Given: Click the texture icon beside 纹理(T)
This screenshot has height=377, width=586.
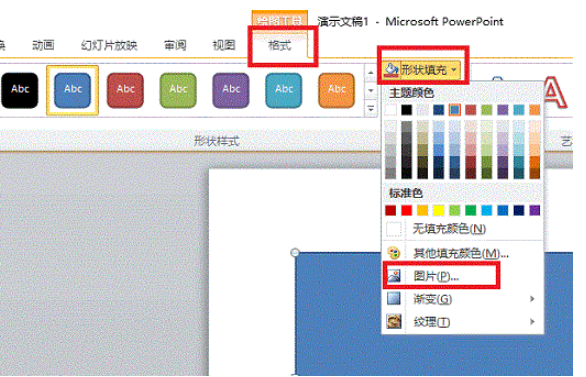Looking at the screenshot, I should click(x=394, y=322).
